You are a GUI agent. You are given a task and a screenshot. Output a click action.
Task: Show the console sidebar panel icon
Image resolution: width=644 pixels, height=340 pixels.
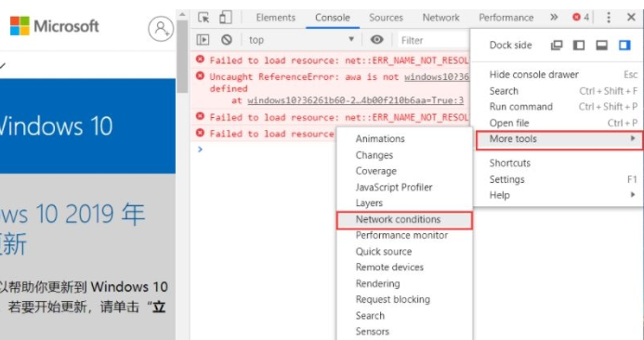(203, 40)
